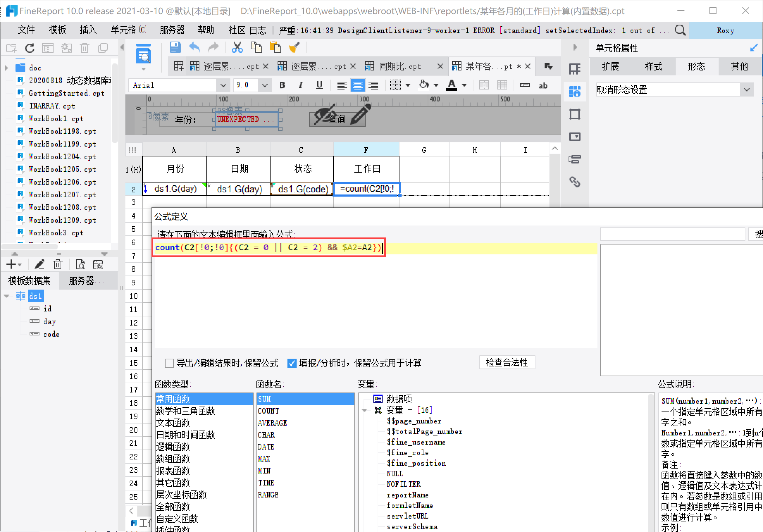Open the Arial font family dropdown
Viewport: 763px width, 532px height.
tap(223, 85)
